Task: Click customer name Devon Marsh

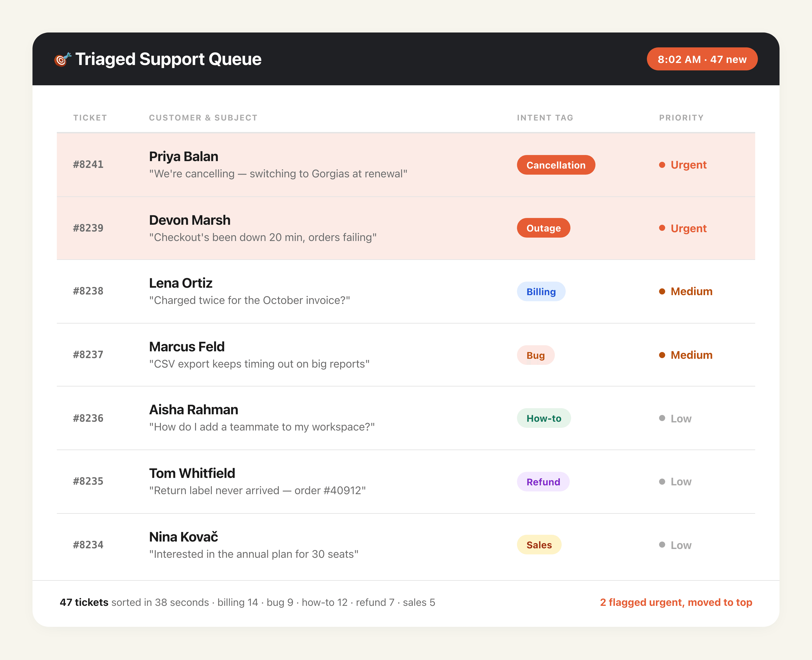Action: tap(190, 220)
